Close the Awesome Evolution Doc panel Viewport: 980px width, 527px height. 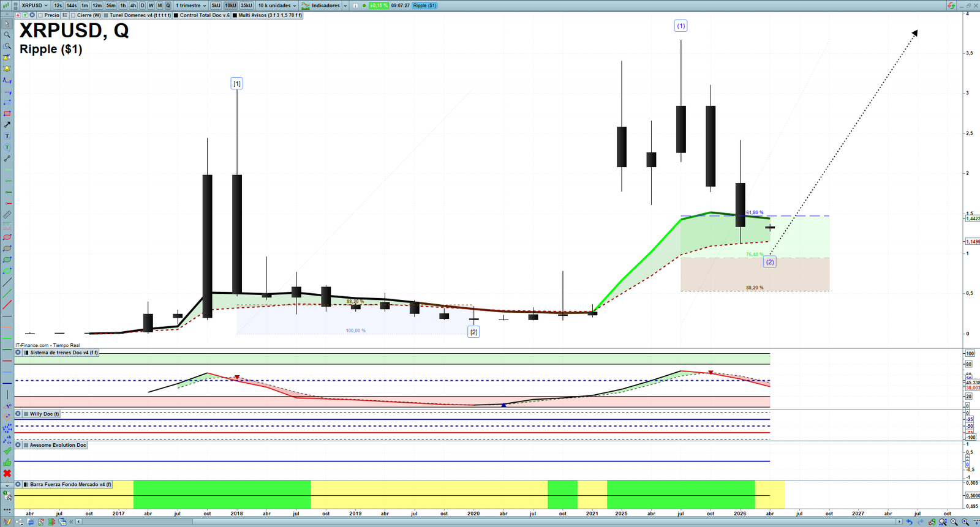coord(18,445)
